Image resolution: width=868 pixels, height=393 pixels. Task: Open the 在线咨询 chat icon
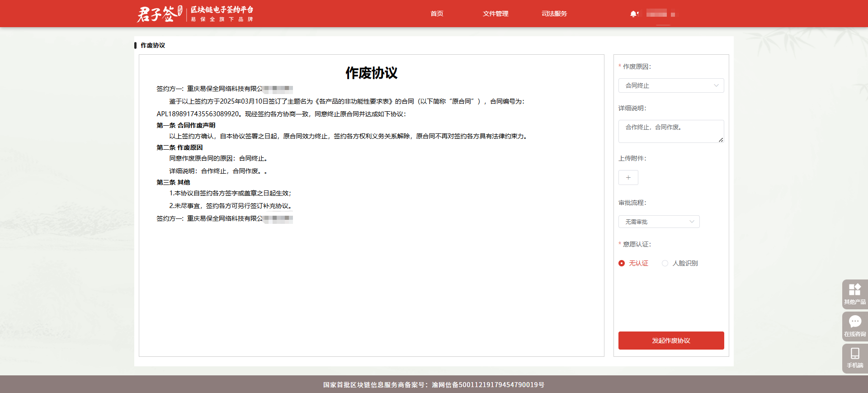(854, 326)
